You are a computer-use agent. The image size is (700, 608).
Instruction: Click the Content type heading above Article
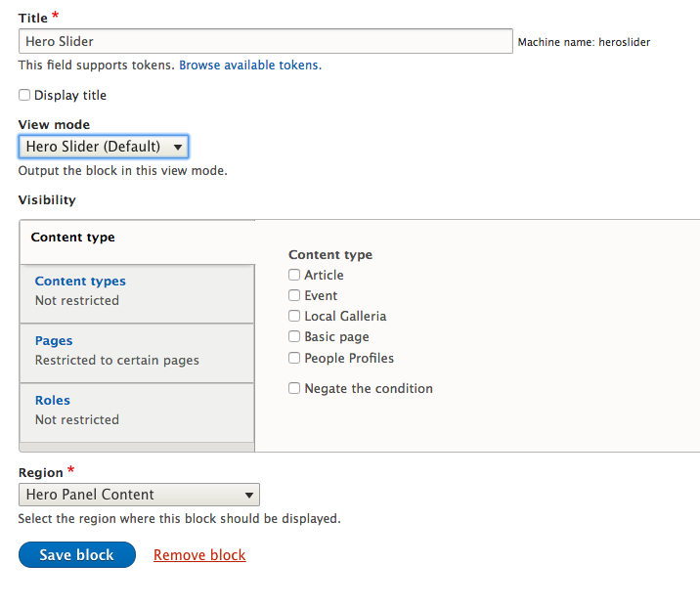[x=329, y=255]
